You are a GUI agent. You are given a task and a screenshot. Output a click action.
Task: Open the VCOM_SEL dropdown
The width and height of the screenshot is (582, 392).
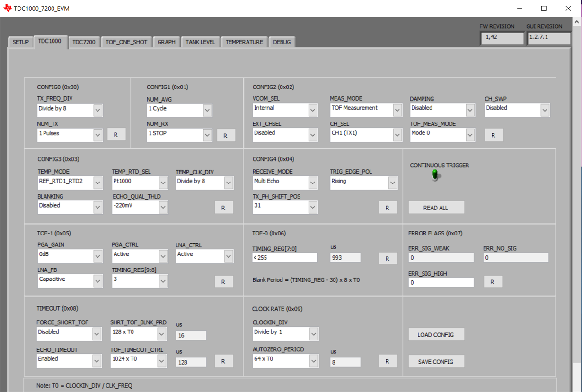(x=285, y=110)
